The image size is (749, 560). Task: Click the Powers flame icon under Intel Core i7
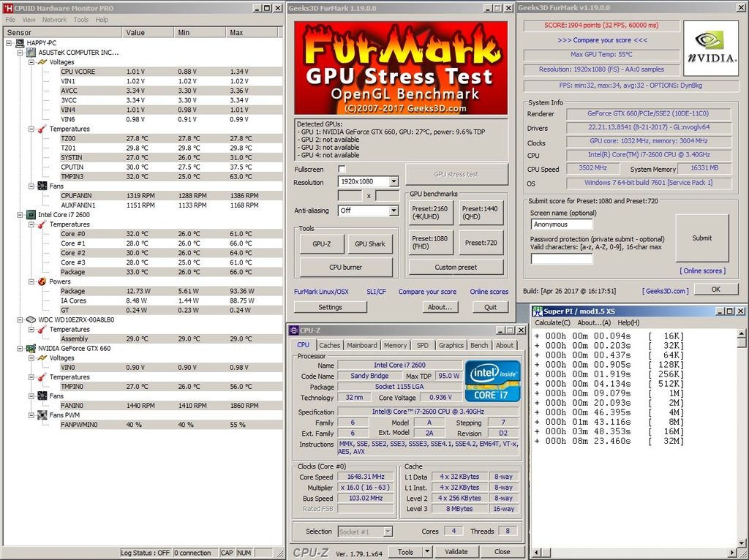pyautogui.click(x=42, y=281)
